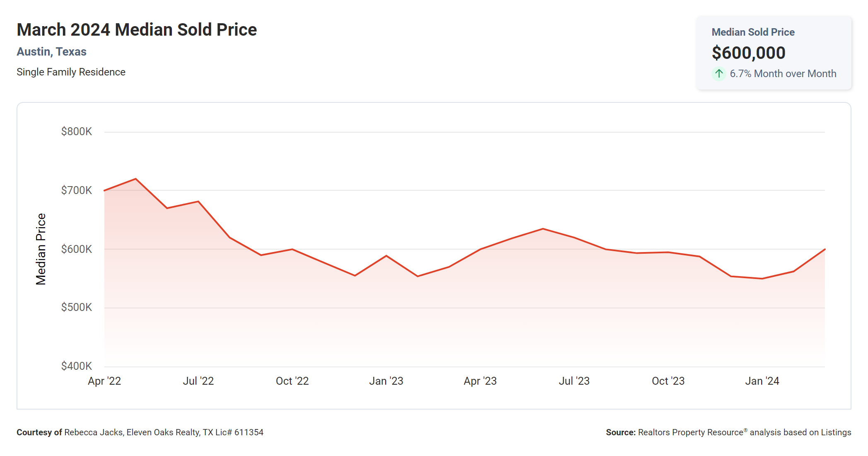Click the green upward arrow icon
Viewport: 868px width, 456px height.
719,74
